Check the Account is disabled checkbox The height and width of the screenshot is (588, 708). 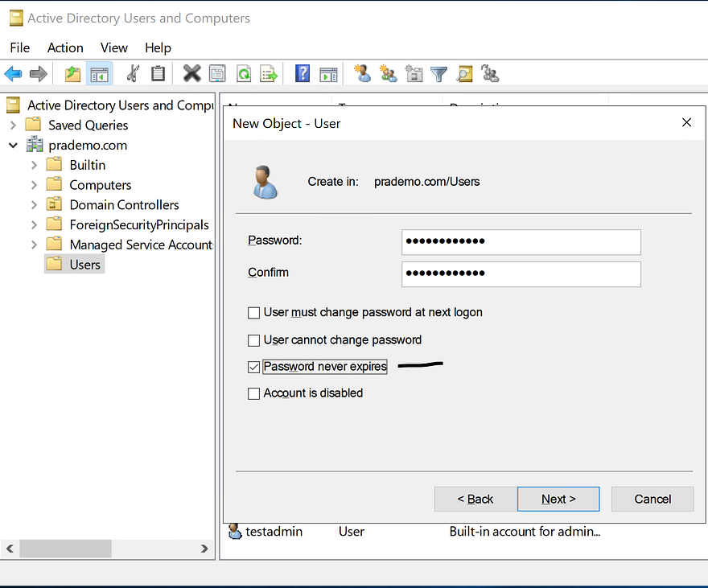253,393
